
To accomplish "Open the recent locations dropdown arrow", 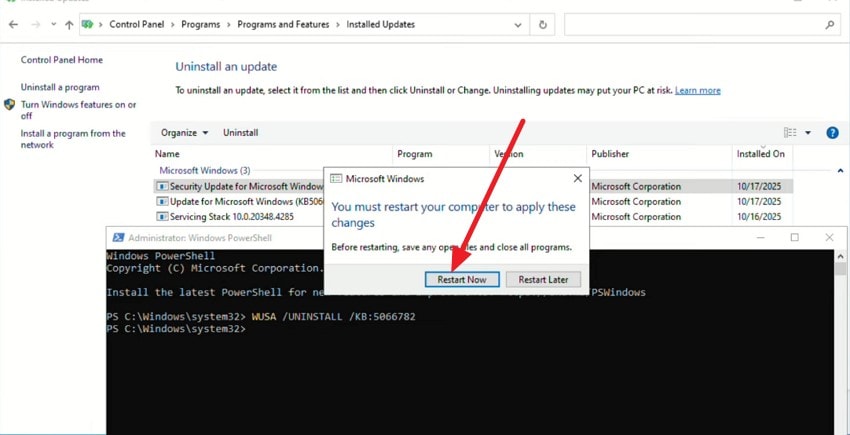I will [x=53, y=24].
